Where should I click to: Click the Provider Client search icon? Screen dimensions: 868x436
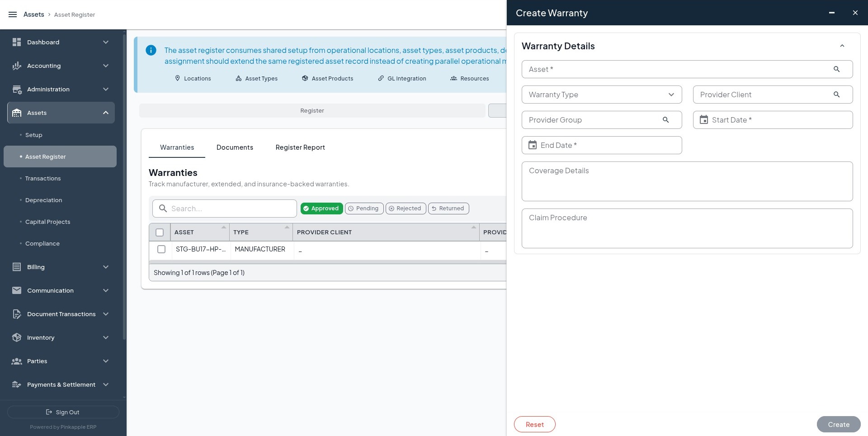836,95
